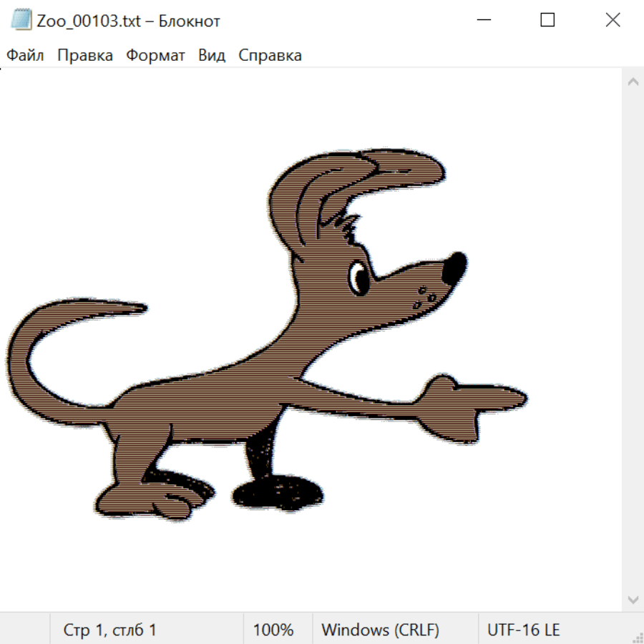Open the Формат menu
This screenshot has width=644, height=644.
pyautogui.click(x=155, y=56)
